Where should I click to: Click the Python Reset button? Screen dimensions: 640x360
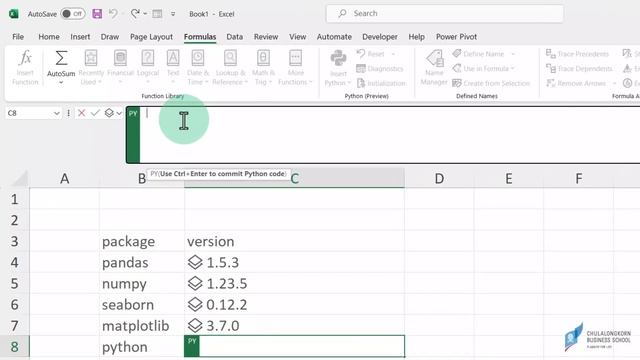click(371, 54)
